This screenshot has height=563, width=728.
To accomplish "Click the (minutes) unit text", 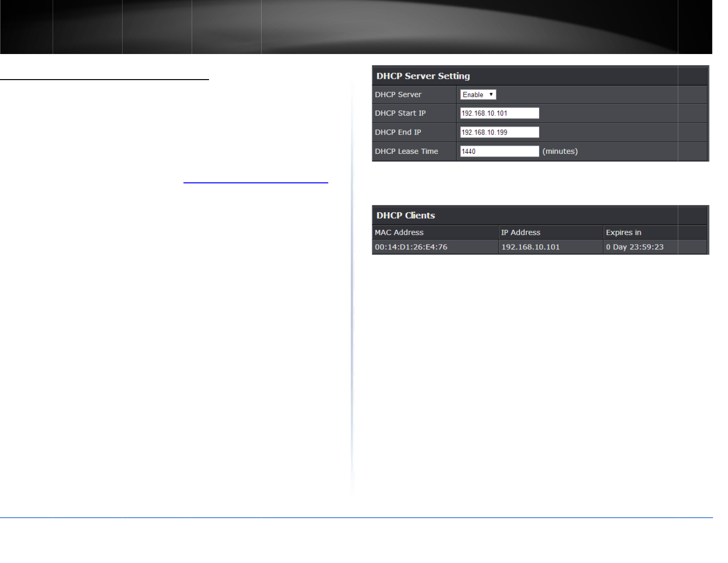I will pos(560,151).
